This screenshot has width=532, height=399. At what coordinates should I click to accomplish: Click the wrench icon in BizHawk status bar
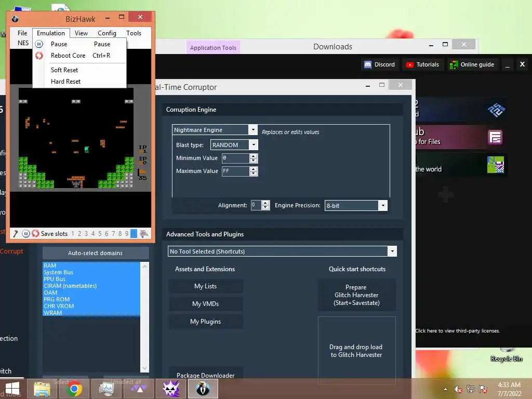(x=15, y=234)
